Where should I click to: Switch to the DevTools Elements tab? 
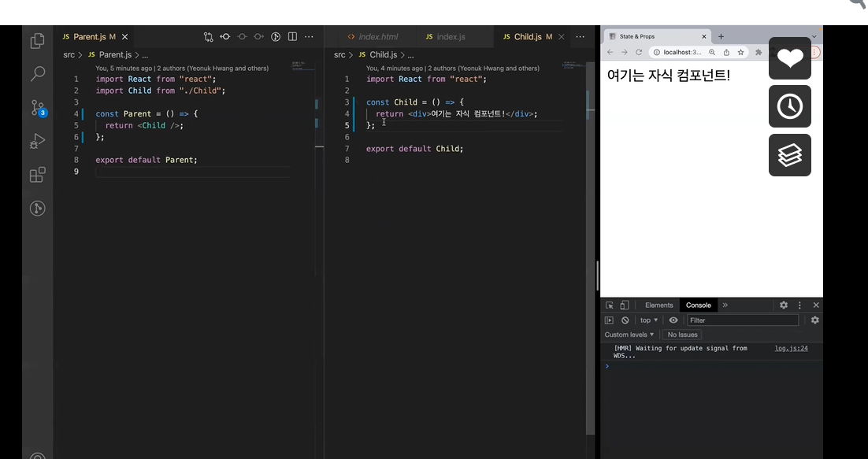click(x=658, y=305)
